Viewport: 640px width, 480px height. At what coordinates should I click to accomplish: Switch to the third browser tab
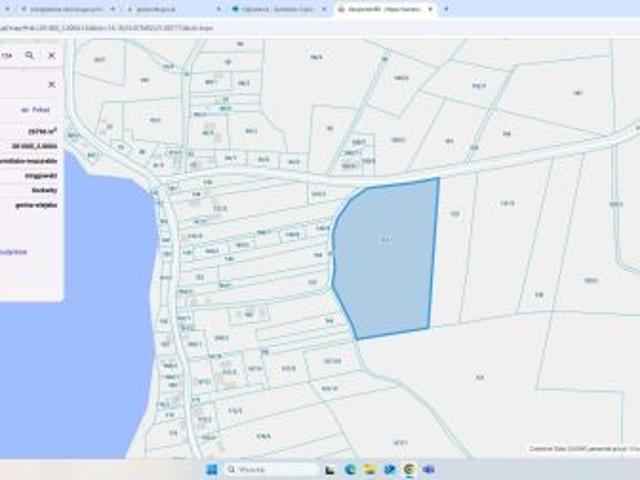[265, 8]
